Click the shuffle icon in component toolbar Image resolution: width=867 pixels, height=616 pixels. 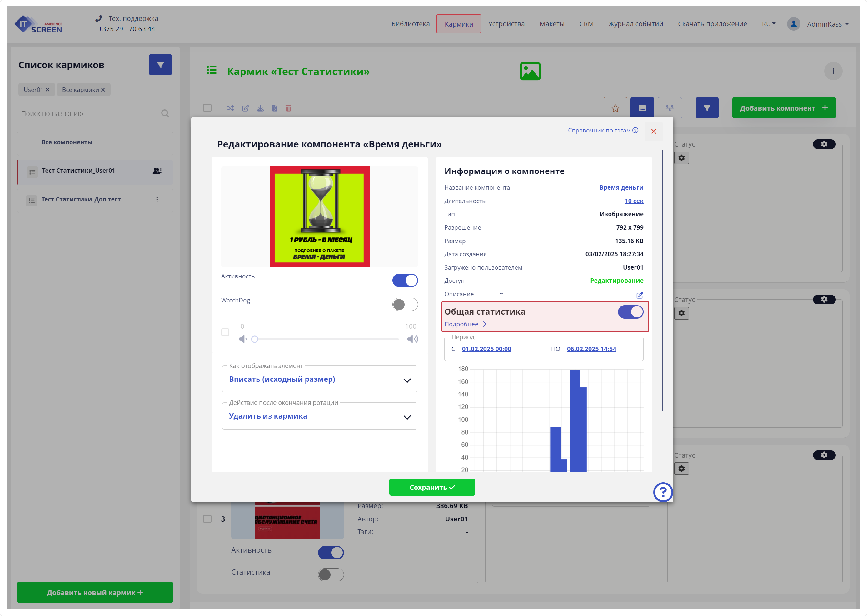(x=230, y=108)
